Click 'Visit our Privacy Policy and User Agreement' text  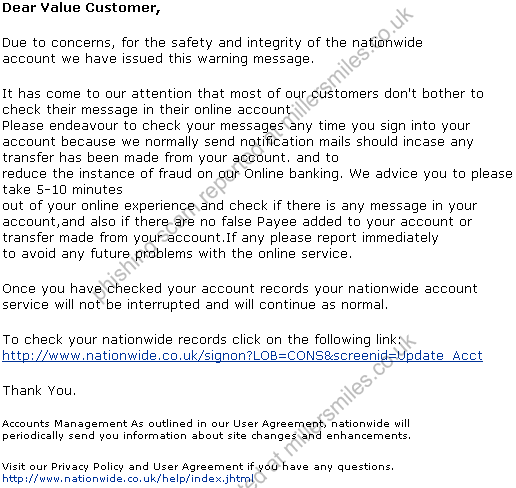(x=198, y=467)
